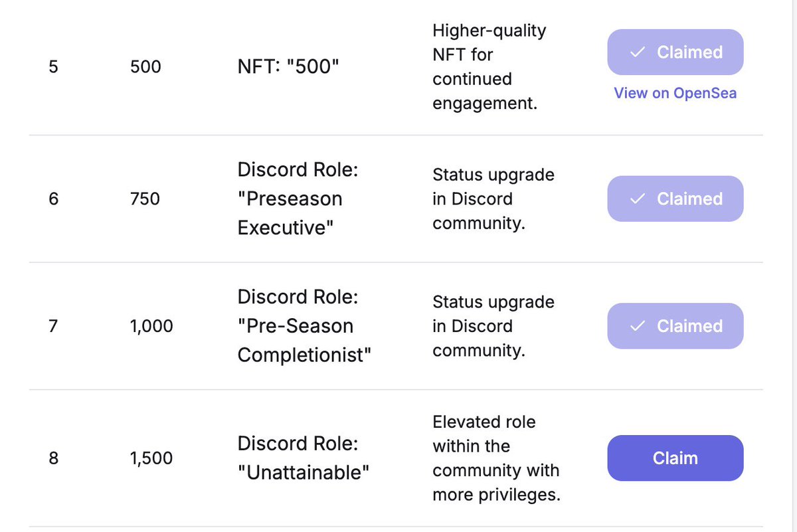Click the checkmark icon on the NFT "500" row
This screenshot has width=797, height=532.
638,52
